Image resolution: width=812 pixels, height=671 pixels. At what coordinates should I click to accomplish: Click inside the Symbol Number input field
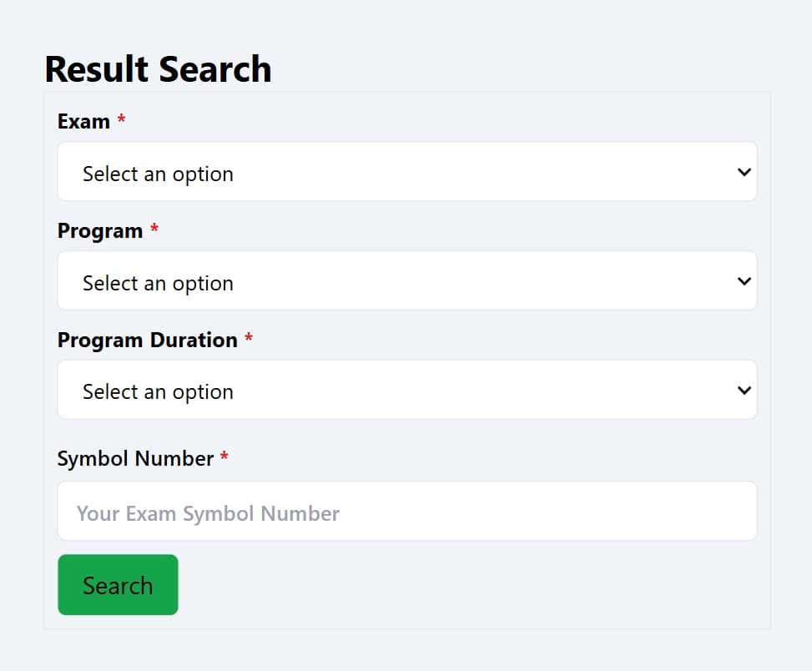coord(407,511)
